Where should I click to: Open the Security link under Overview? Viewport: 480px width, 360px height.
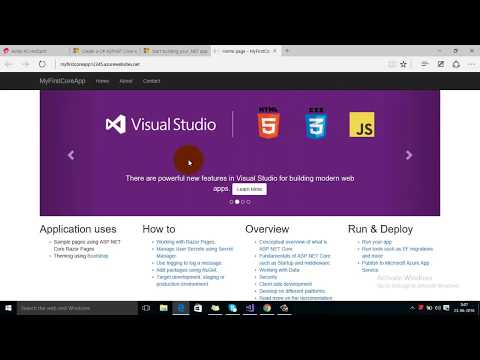point(268,277)
